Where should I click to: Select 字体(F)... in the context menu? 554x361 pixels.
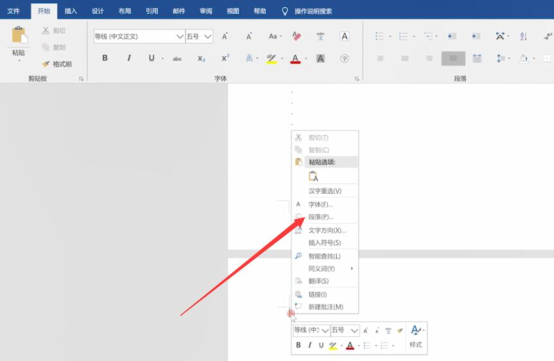(x=325, y=205)
